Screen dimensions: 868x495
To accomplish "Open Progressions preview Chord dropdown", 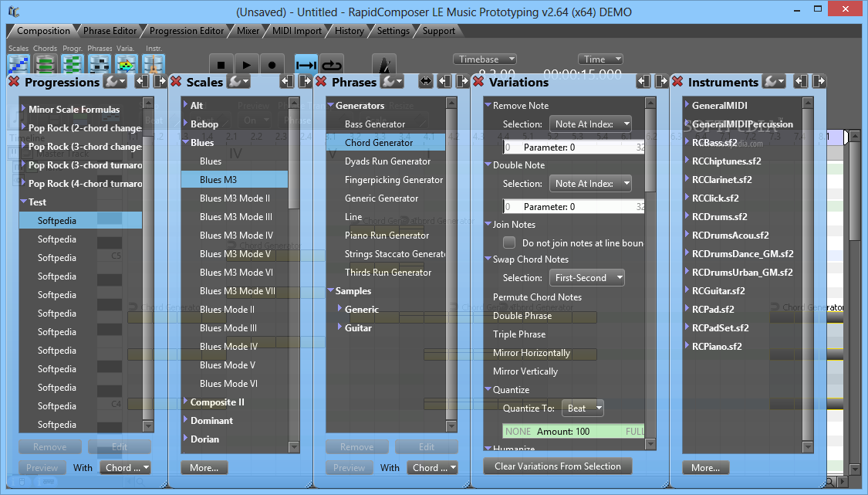I will [125, 468].
